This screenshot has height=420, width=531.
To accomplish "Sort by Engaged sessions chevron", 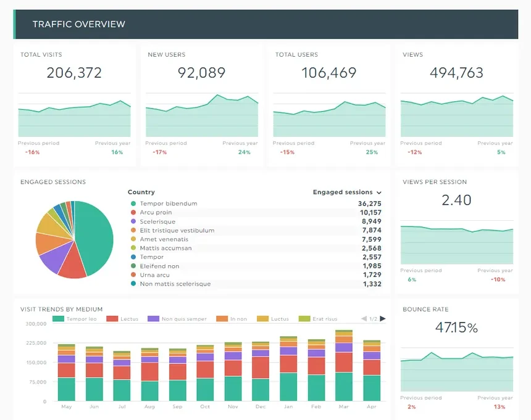I will pos(379,192).
